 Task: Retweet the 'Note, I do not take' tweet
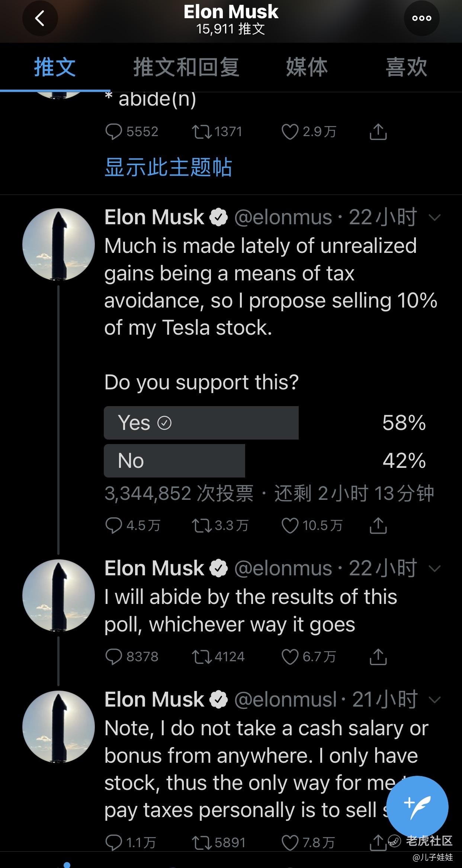pos(201,842)
